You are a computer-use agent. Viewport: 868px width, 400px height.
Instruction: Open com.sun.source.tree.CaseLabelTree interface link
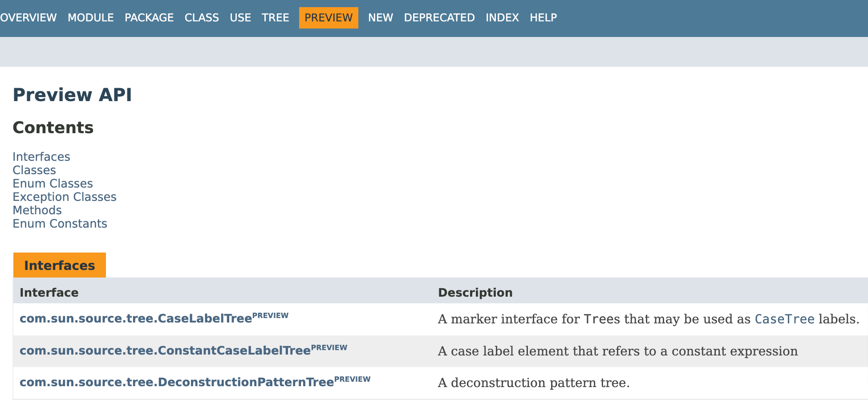(x=136, y=318)
